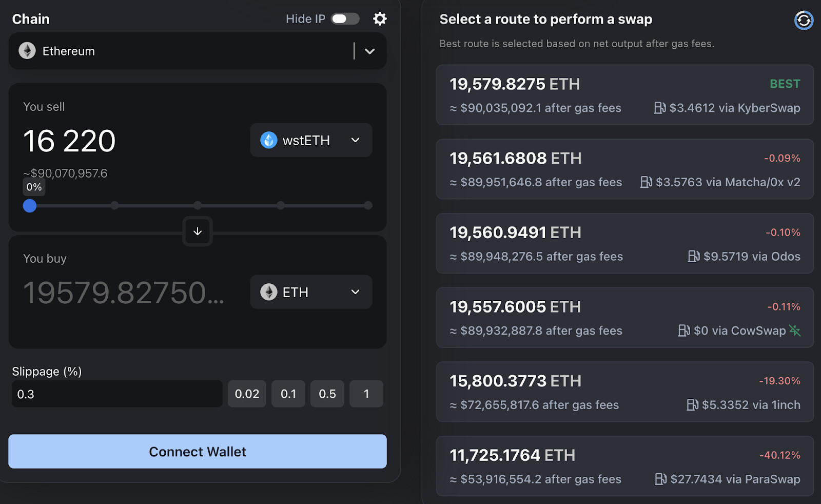Click the Slippage percentage input field
Screen dimensions: 821x504
[117, 394]
